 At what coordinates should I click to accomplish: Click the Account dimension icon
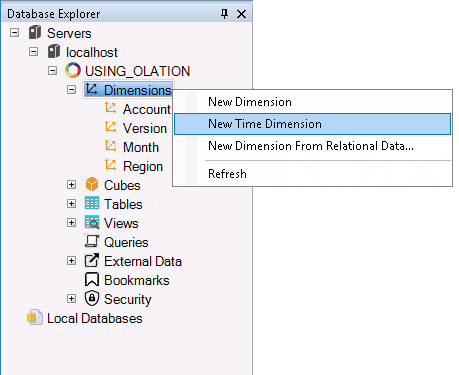(x=110, y=108)
